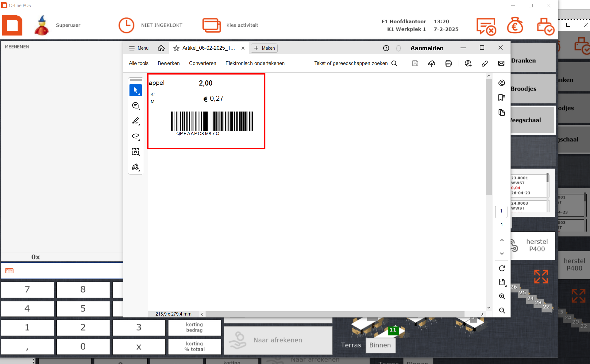Select the arrow selection tool in Acrobat
The height and width of the screenshot is (364, 590).
click(x=135, y=90)
